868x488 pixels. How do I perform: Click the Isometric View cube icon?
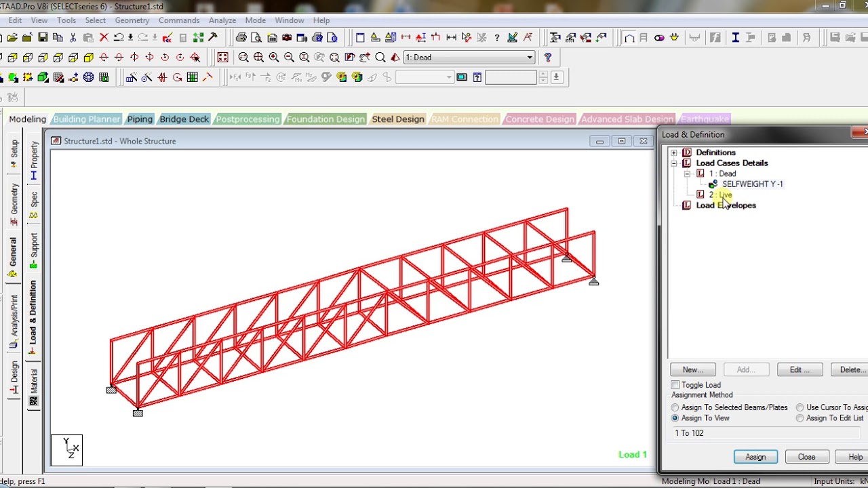click(88, 58)
